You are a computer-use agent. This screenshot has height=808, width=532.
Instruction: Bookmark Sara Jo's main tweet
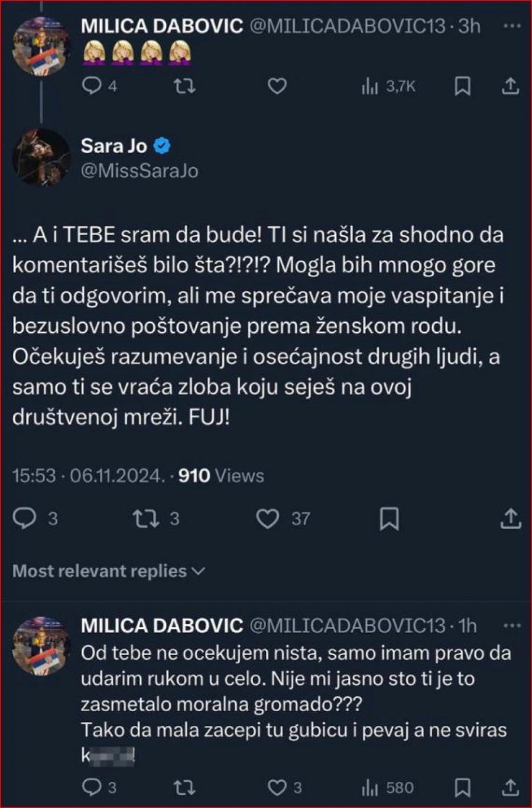(x=389, y=518)
